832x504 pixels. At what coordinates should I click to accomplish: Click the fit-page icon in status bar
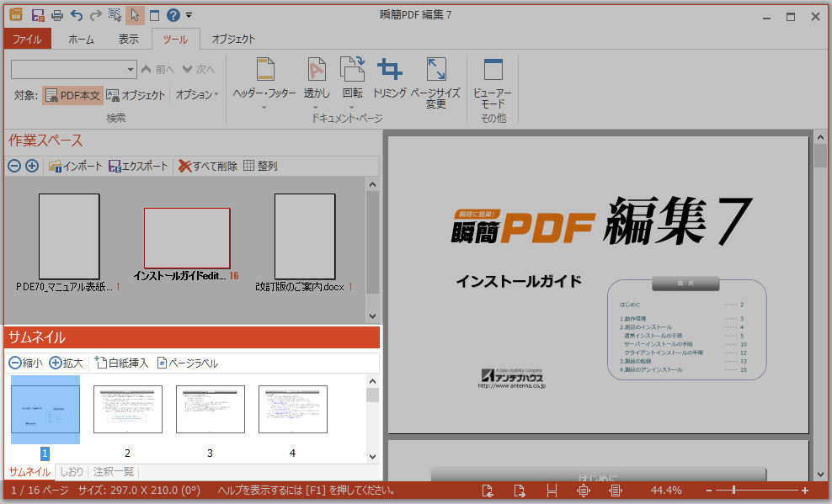click(x=583, y=491)
